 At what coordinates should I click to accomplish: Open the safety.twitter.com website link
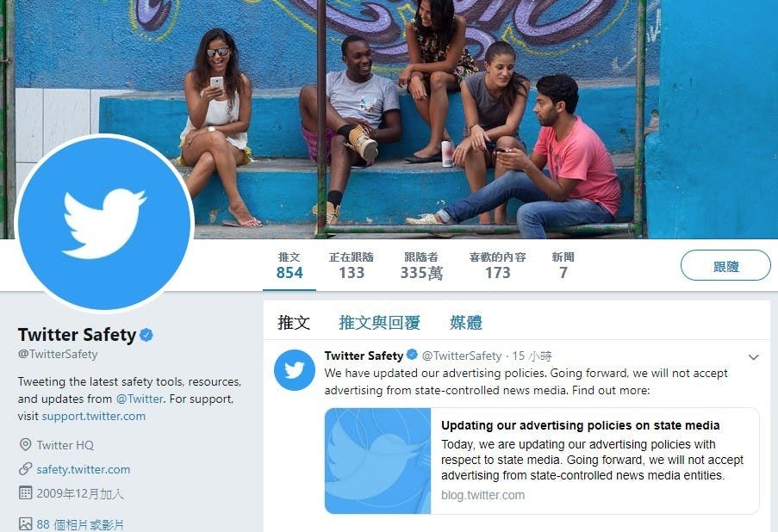[x=84, y=469]
